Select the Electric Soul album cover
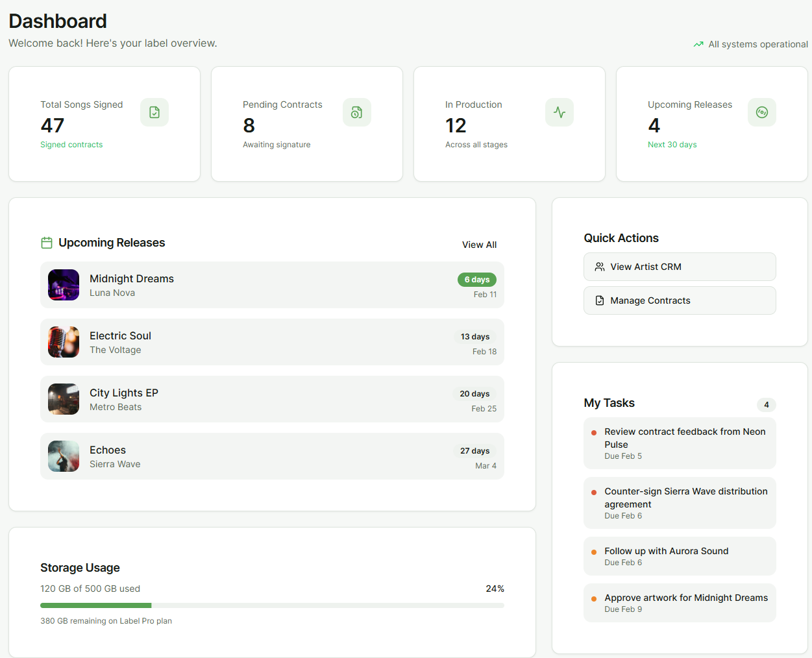The height and width of the screenshot is (658, 812). [x=64, y=342]
